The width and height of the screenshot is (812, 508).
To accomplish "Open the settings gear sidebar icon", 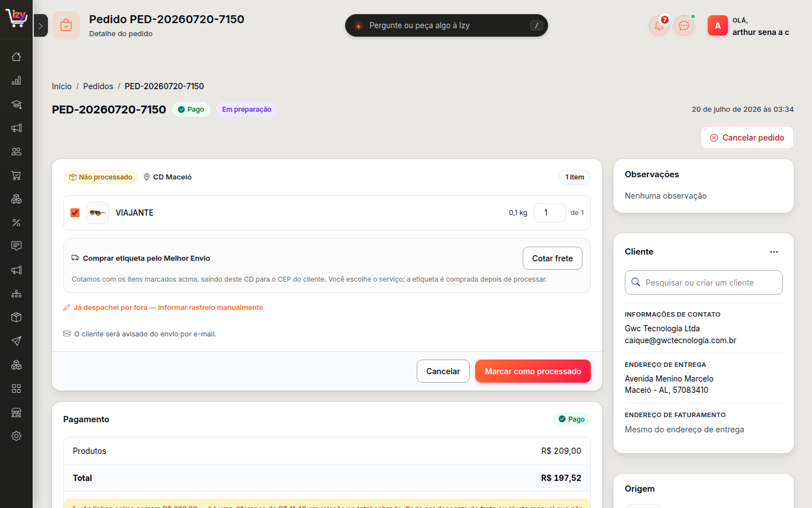I will (x=16, y=436).
